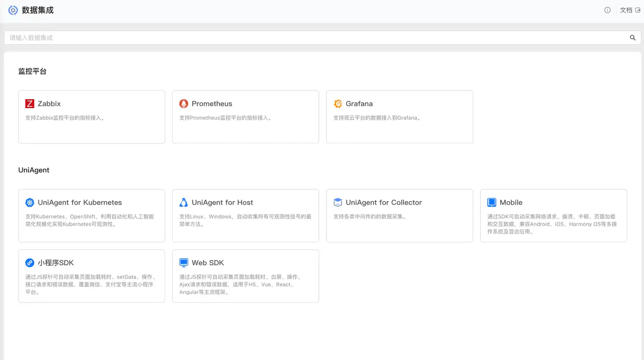This screenshot has width=644, height=360.
Task: Select the Grafana description text
Action: point(377,118)
